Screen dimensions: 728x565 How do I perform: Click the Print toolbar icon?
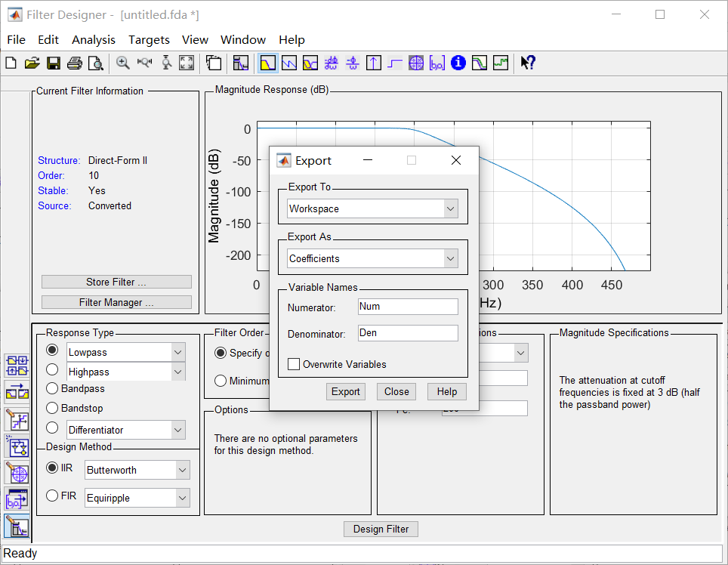74,63
